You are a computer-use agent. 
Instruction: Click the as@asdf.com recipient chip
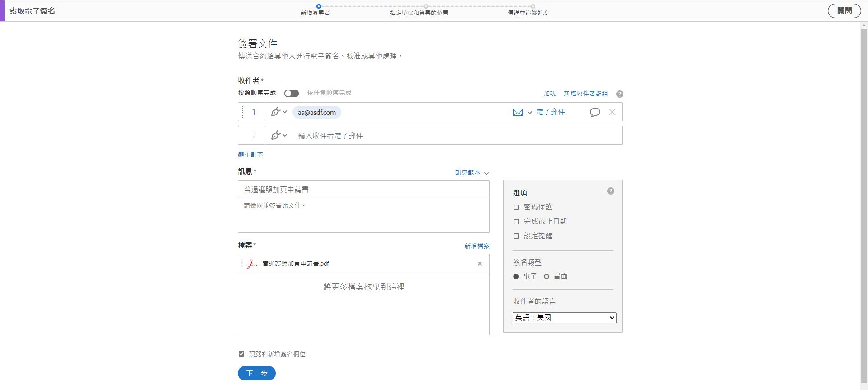coord(317,112)
